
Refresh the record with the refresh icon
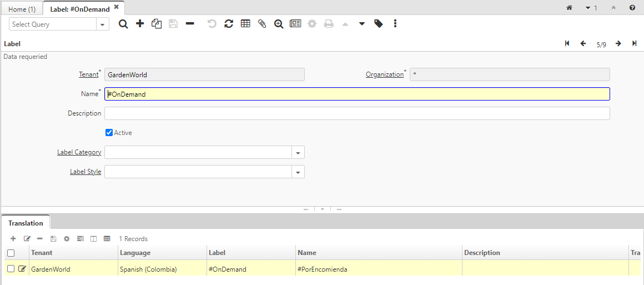[229, 24]
